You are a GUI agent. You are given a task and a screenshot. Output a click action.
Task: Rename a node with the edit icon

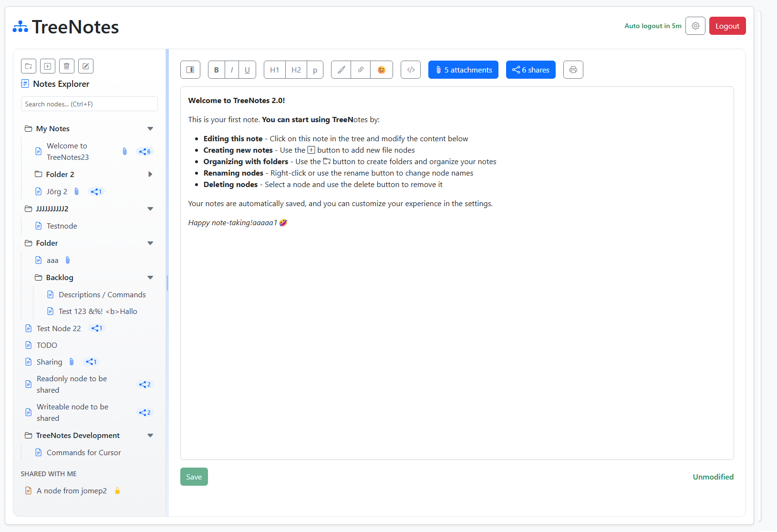(x=85, y=66)
